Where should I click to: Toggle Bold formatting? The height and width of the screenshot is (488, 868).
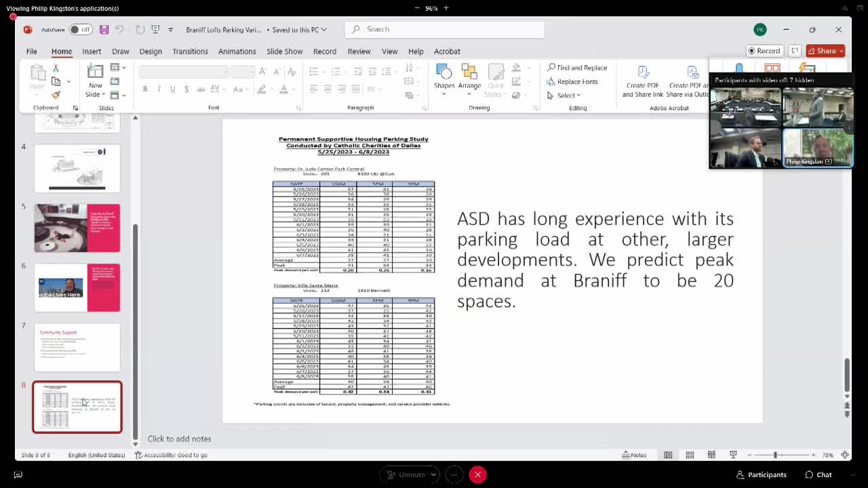(145, 89)
